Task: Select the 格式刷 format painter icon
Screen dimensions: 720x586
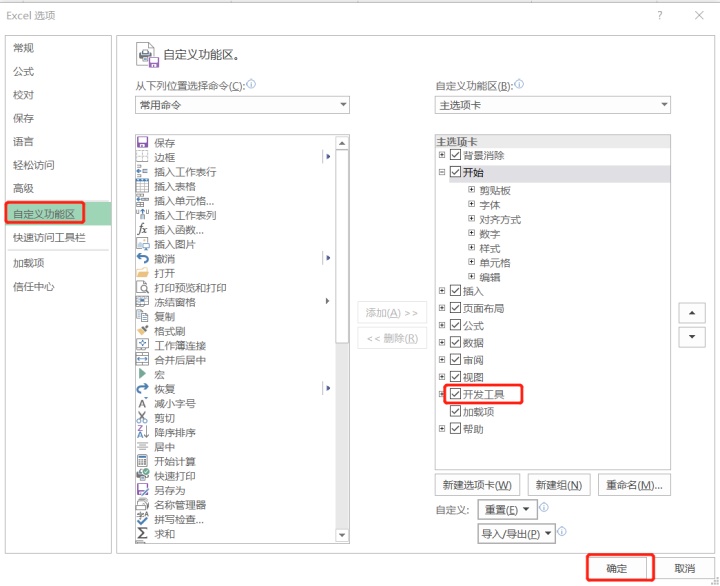Action: [x=142, y=331]
